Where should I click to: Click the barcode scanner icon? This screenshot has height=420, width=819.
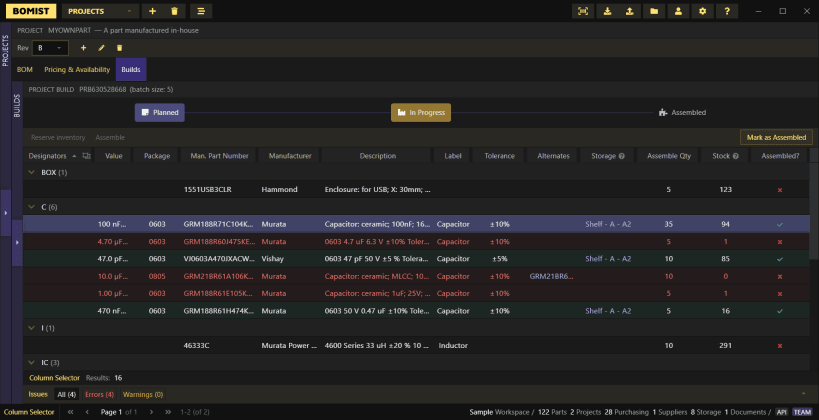tap(583, 11)
